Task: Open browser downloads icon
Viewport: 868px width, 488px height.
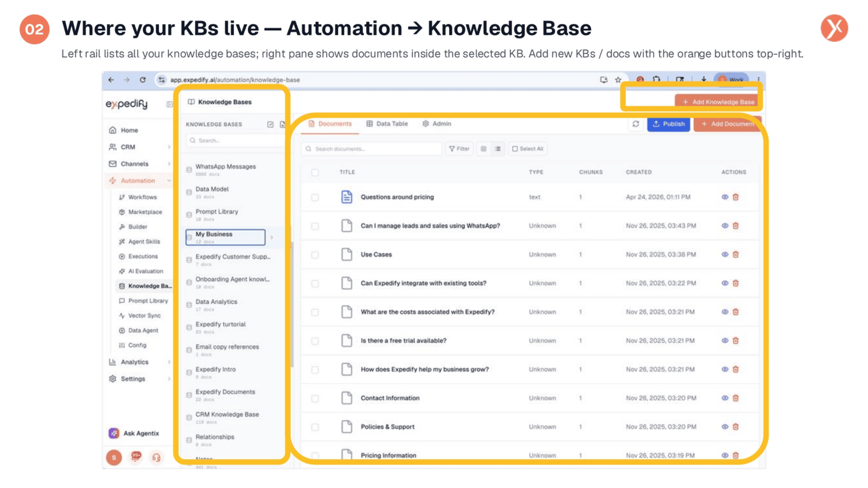Action: pyautogui.click(x=704, y=80)
